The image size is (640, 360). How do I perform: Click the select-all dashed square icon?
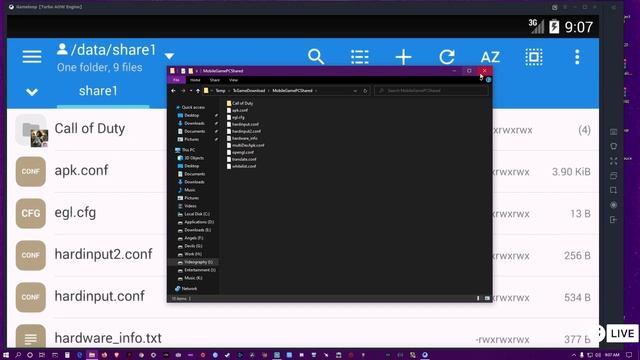534,57
